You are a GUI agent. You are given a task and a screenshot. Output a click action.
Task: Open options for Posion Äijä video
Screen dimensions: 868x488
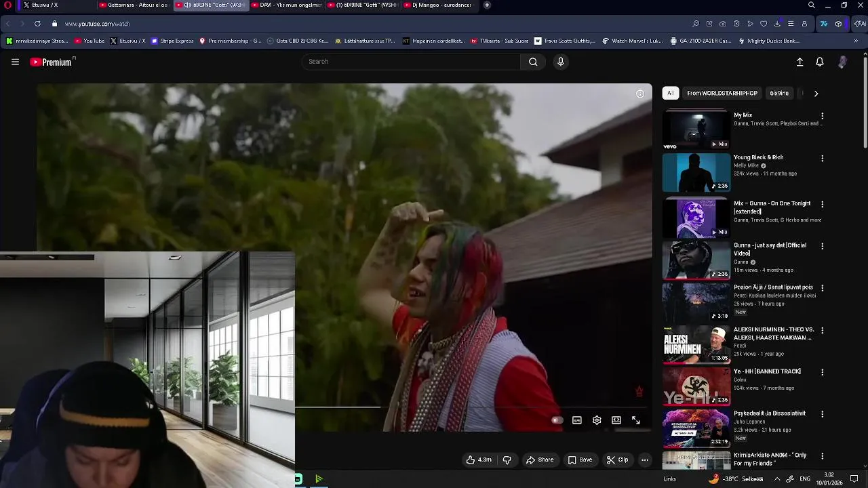tap(822, 288)
